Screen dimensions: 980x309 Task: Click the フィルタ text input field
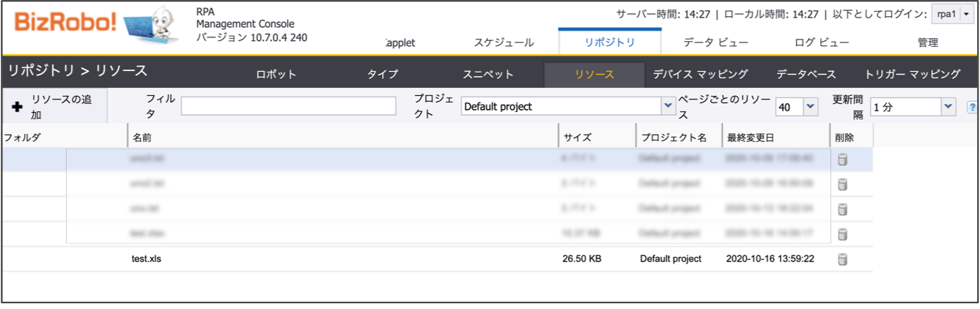point(288,106)
